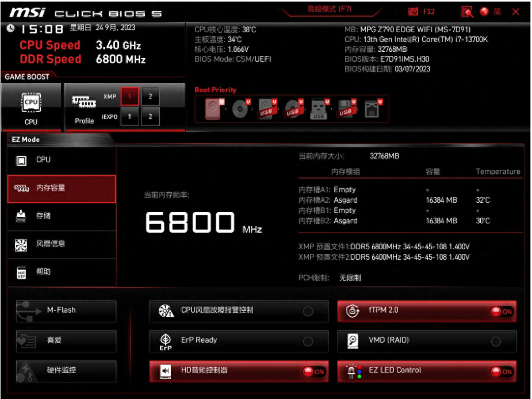
Task: Click the storage drive icon in sidebar
Action: (x=21, y=216)
